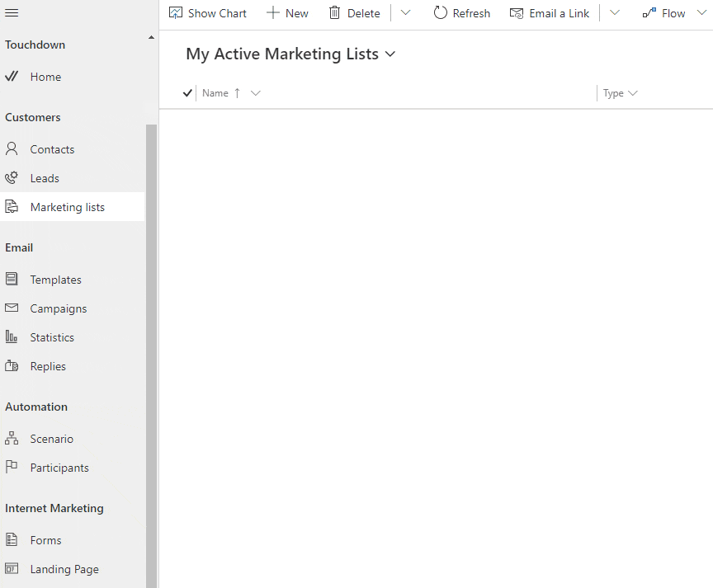Open the Flow menu
Viewport: 713px width, 588px height.
[x=670, y=12]
